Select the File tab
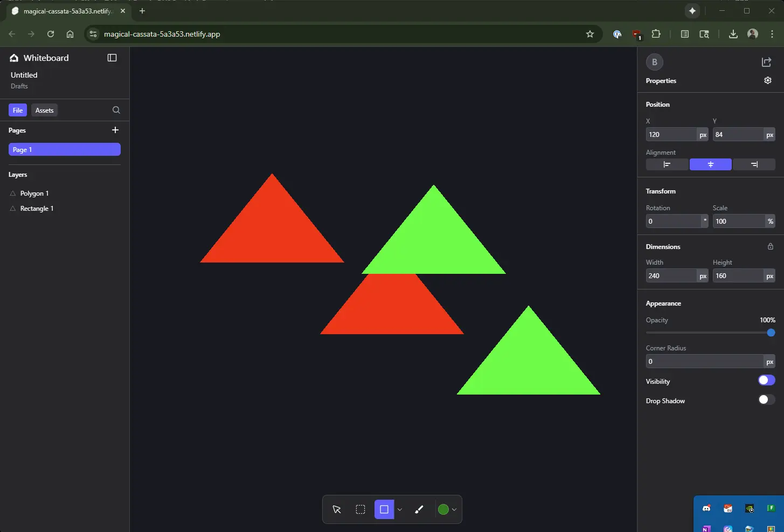Viewport: 784px width, 532px height. [18, 110]
